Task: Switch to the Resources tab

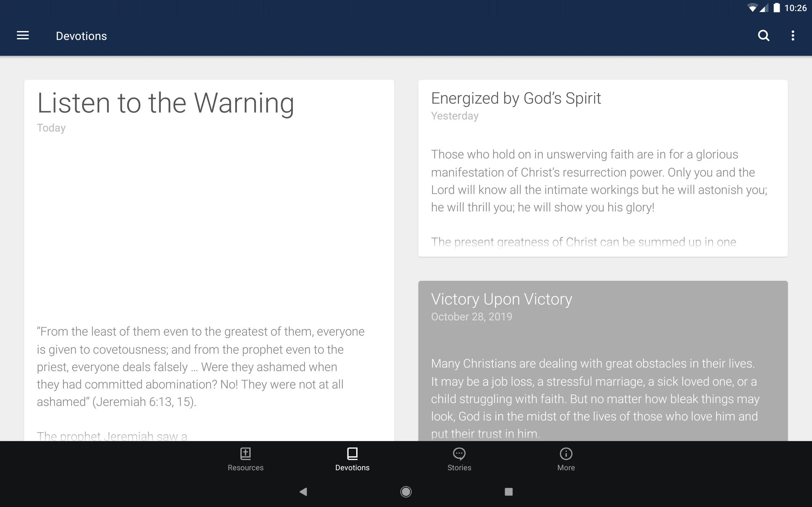Action: [x=246, y=459]
